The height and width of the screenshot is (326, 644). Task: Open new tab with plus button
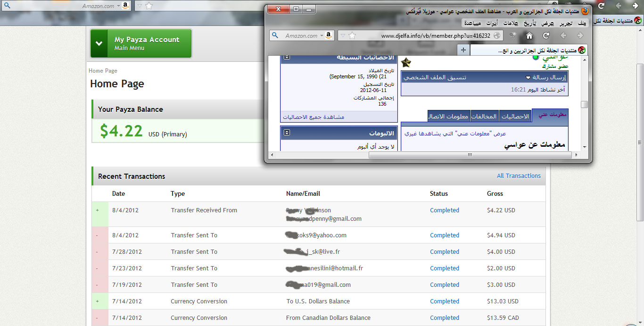pyautogui.click(x=463, y=50)
